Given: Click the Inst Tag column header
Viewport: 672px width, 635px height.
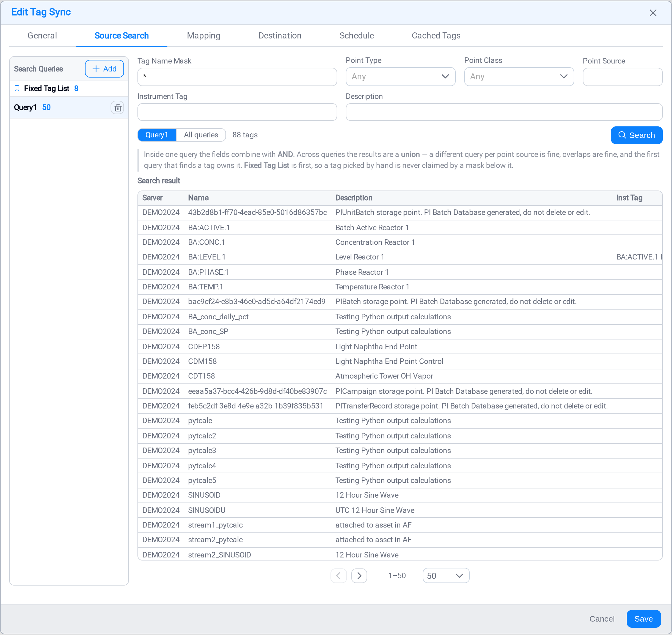Looking at the screenshot, I should coord(629,198).
